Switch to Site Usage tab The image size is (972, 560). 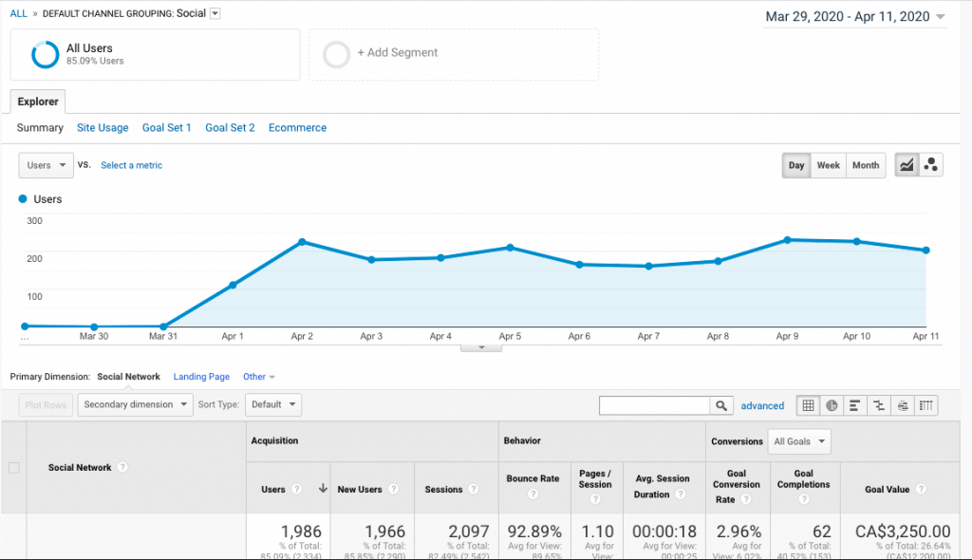point(103,128)
